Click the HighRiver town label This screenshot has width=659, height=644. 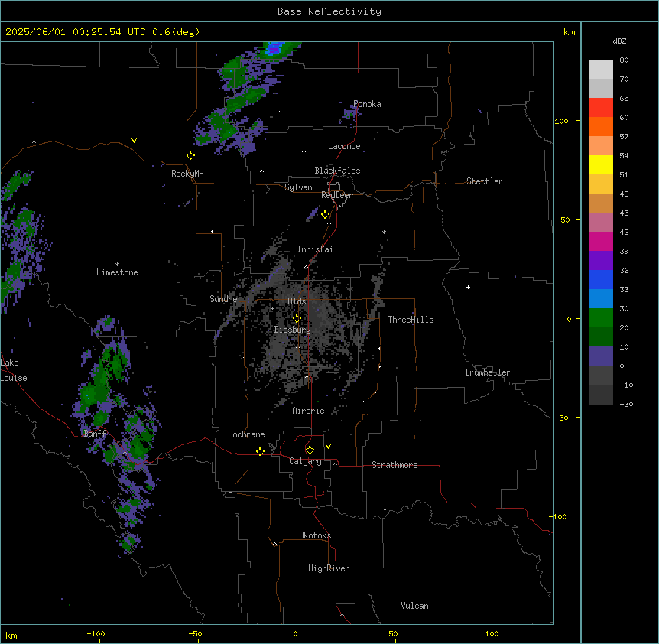(329, 568)
